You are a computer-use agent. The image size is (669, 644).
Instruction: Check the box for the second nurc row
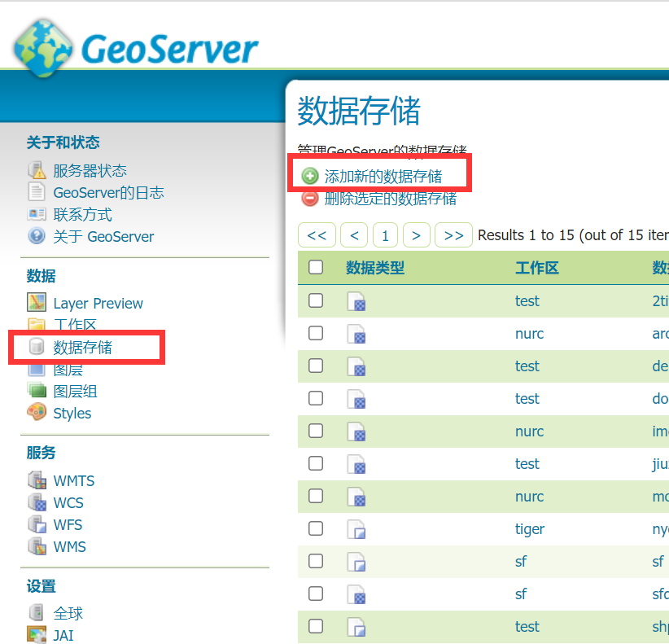pos(316,431)
